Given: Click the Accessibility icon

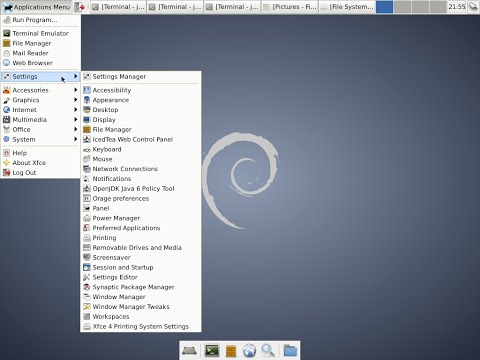Looking at the screenshot, I should [x=87, y=90].
